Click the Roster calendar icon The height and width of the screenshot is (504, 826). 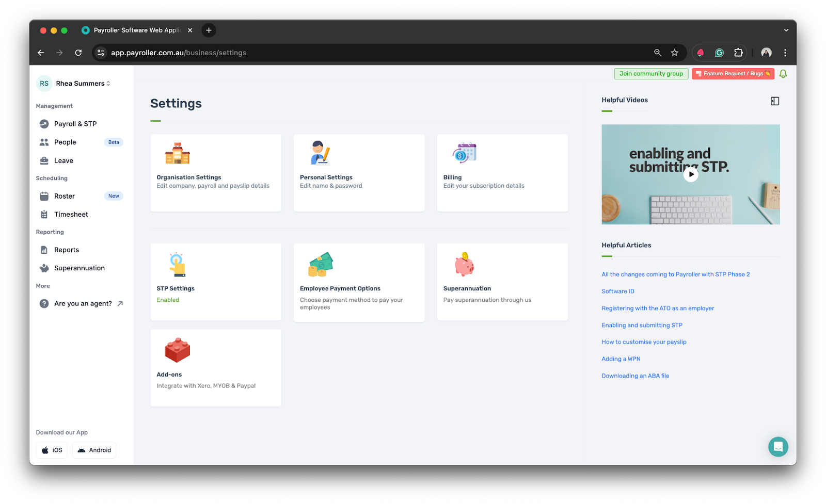point(44,196)
